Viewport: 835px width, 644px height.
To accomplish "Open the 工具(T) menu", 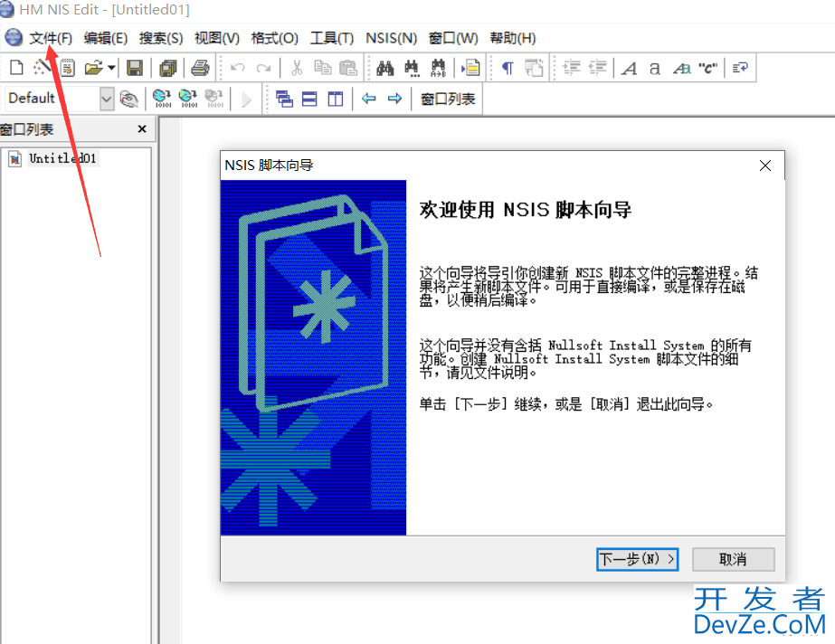I will [x=332, y=38].
